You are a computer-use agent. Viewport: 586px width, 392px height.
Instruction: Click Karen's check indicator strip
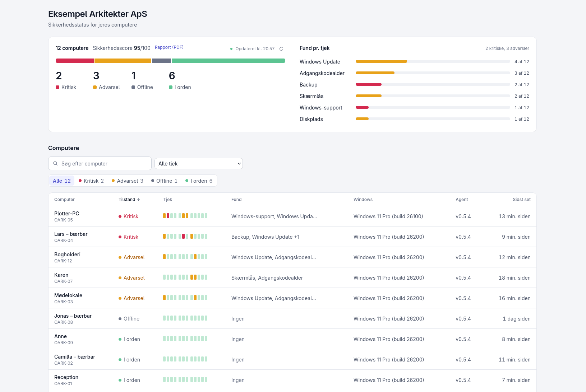pos(185,277)
